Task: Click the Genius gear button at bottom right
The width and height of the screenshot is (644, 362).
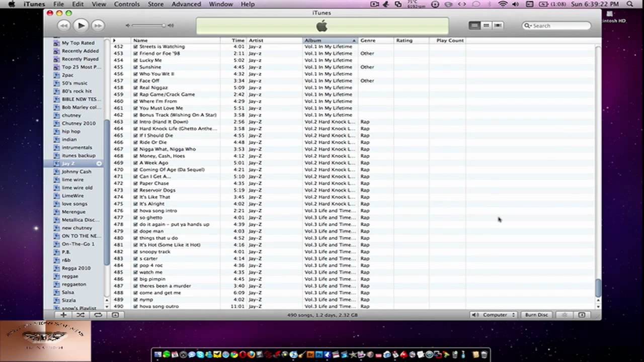Action: (565, 315)
